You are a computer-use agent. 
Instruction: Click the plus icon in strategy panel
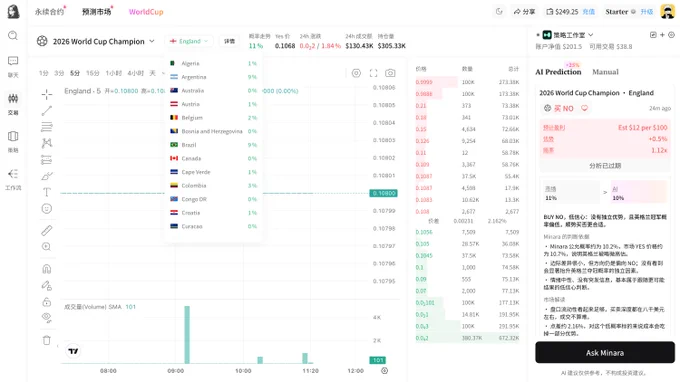[662, 35]
